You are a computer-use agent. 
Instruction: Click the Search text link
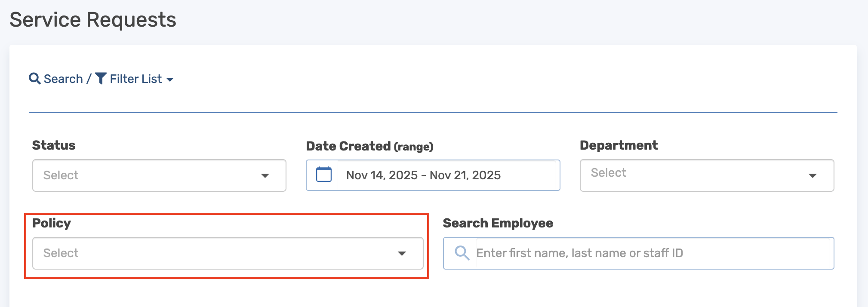click(x=63, y=79)
